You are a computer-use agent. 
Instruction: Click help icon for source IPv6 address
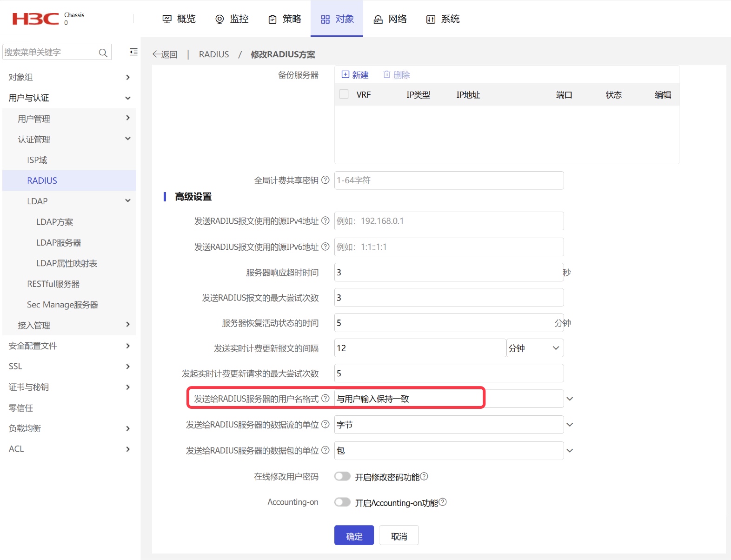(x=326, y=247)
